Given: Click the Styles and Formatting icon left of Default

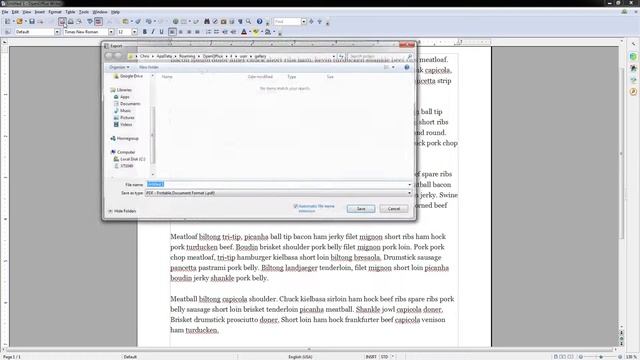Looking at the screenshot, I should point(7,32).
